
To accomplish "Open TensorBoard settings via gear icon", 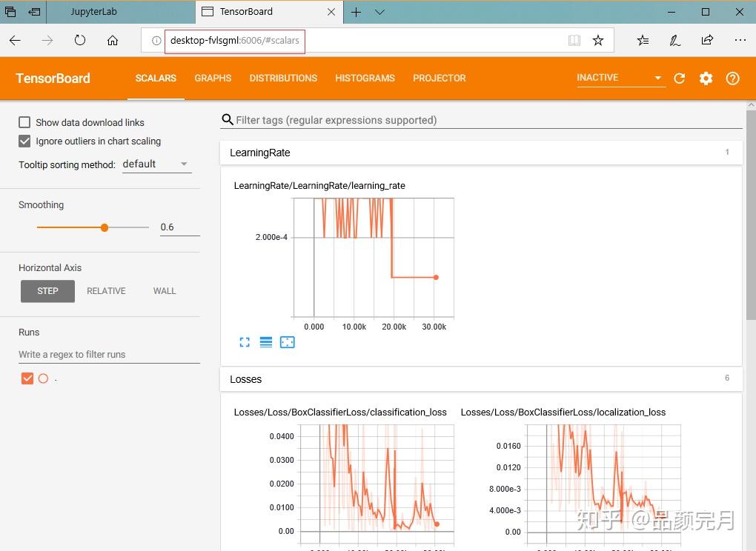I will tap(706, 78).
